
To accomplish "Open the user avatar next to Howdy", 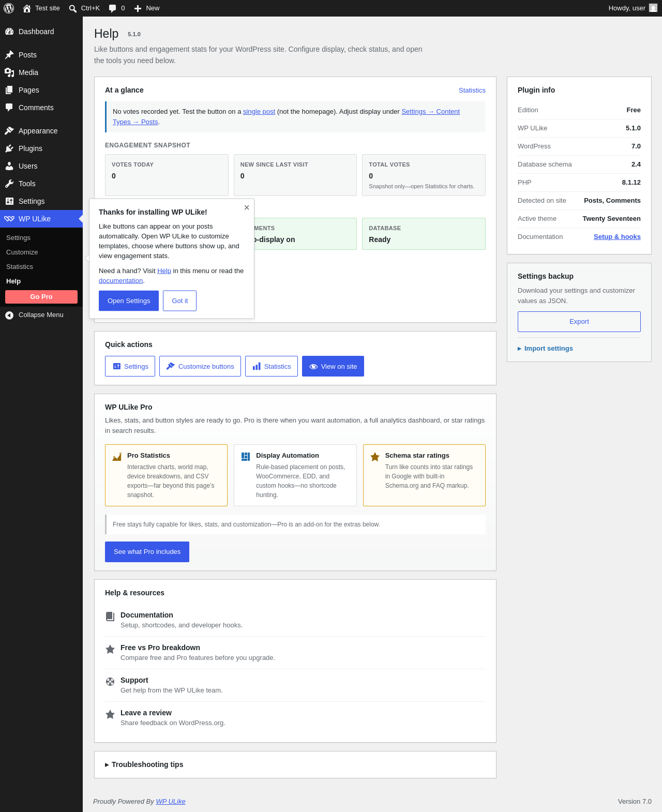I will tap(653, 8).
